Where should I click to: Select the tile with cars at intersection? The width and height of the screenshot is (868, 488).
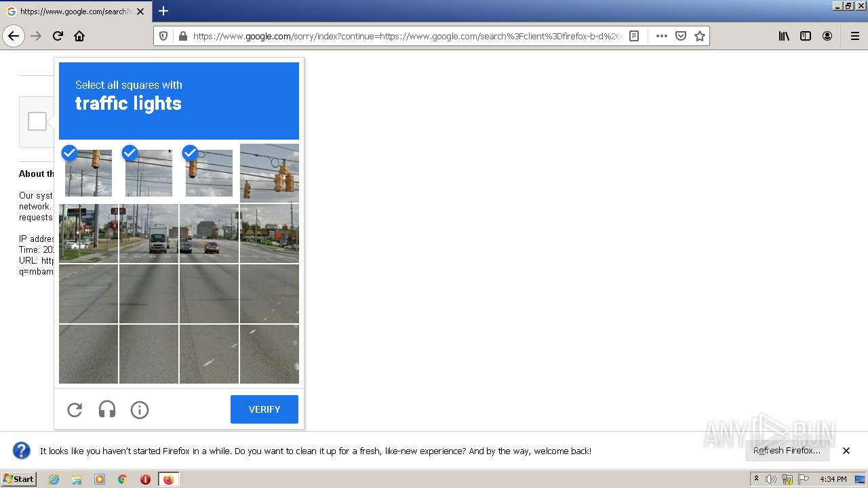point(209,233)
